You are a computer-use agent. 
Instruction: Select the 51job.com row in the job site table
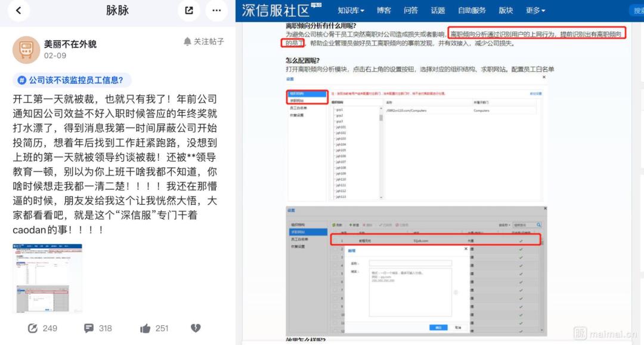[435, 241]
